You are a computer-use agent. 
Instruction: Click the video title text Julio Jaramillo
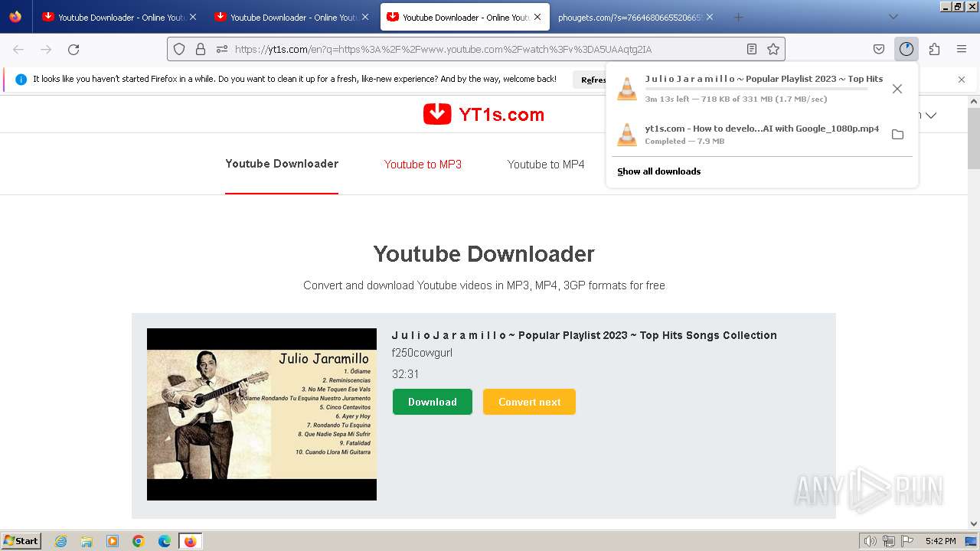click(x=584, y=335)
